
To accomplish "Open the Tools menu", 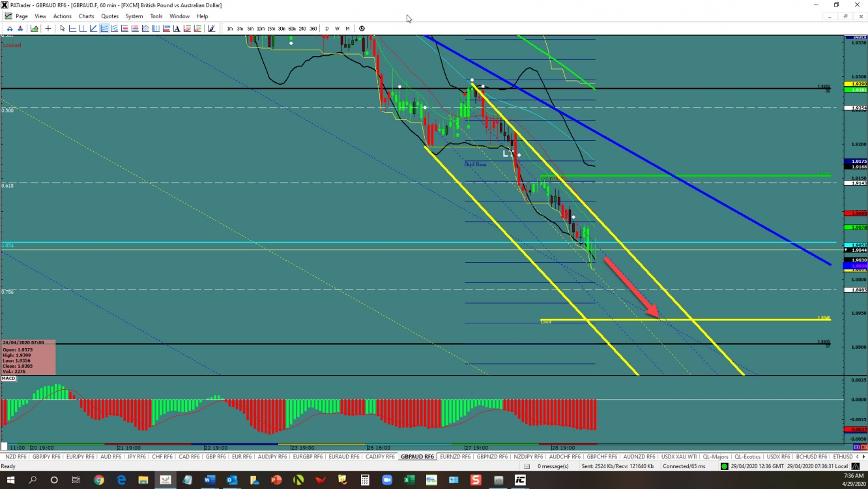I will click(156, 16).
